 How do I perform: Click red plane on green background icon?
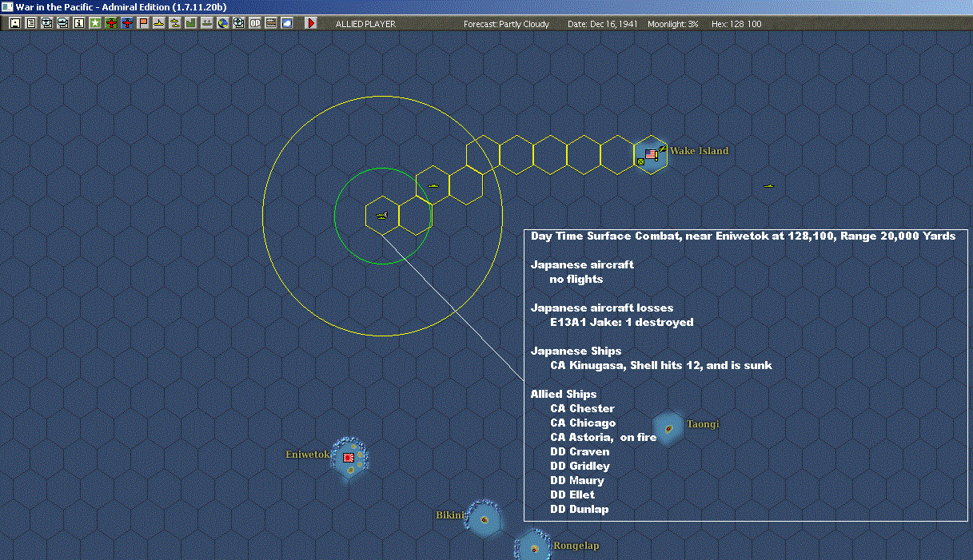coord(111,23)
